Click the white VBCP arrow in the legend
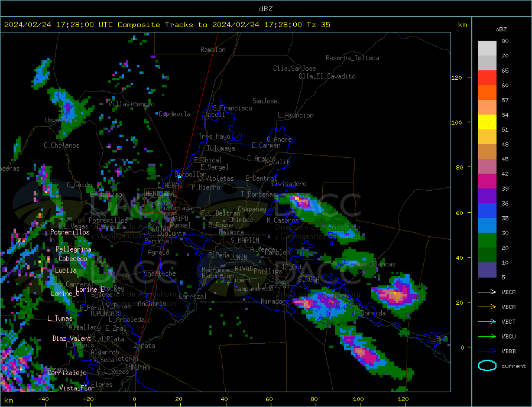 coord(487,292)
